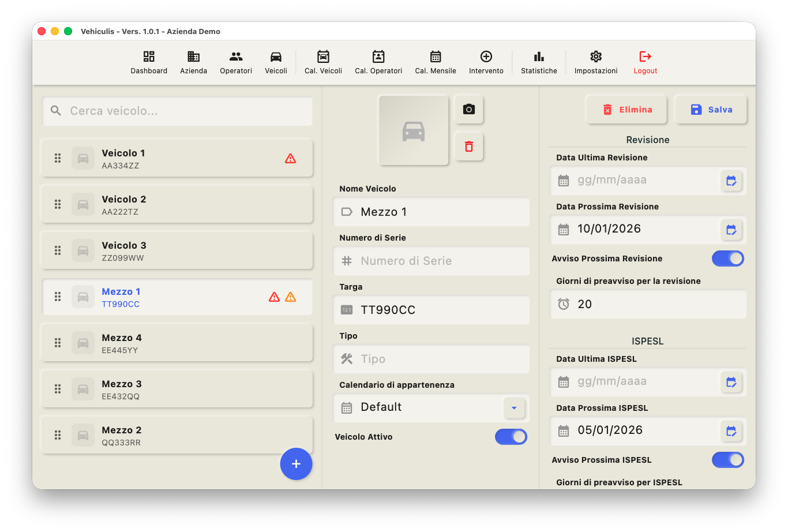Click drag handle icon of Mezzo 4
Image resolution: width=788 pixels, height=532 pixels.
click(58, 343)
